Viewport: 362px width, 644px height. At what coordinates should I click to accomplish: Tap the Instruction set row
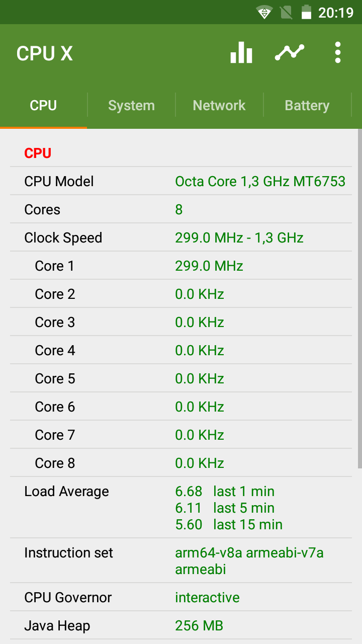coord(181,561)
